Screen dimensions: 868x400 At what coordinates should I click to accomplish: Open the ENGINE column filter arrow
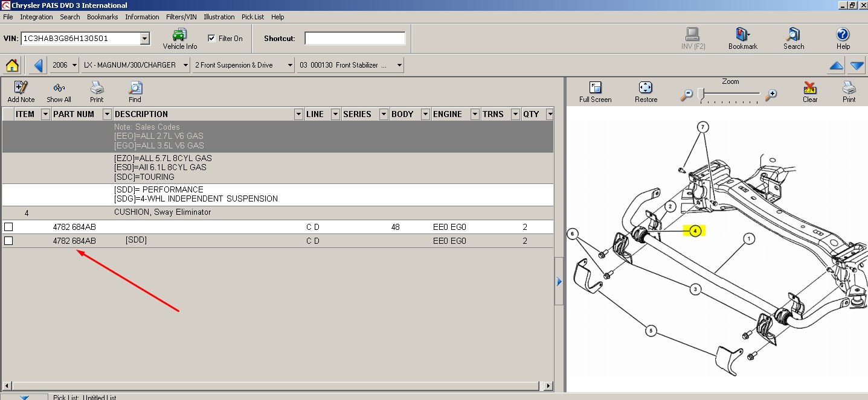click(x=475, y=114)
